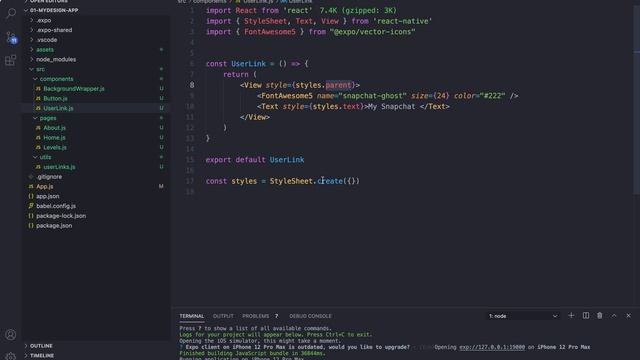Click the 'snapchat-ghost' icon name string
Image resolution: width=640 pixels, height=360 pixels.
click(372, 96)
